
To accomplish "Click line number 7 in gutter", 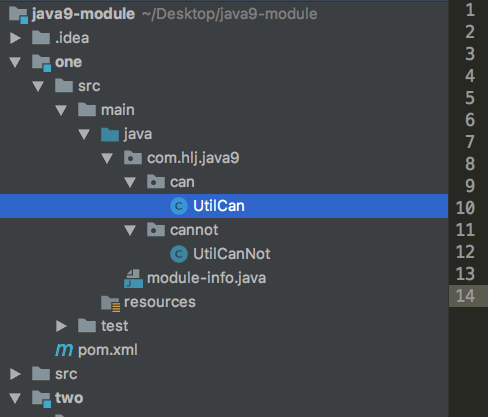I will (470, 142).
